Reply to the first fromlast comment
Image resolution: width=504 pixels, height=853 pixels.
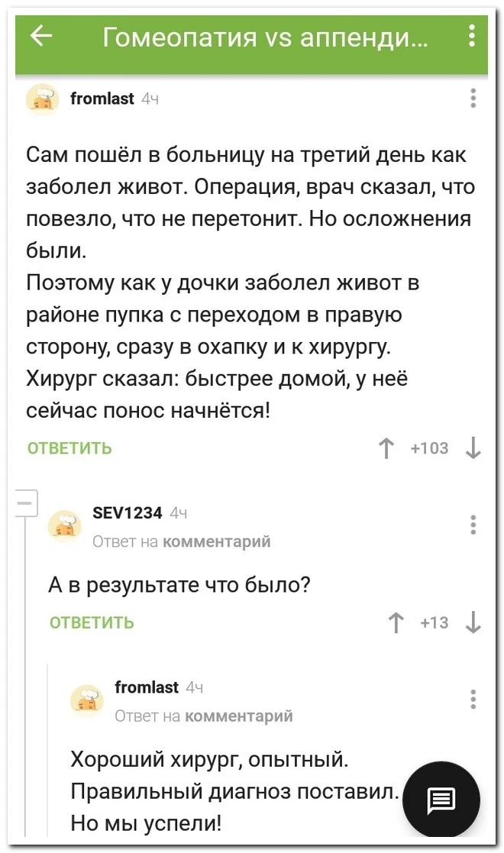coord(69,449)
